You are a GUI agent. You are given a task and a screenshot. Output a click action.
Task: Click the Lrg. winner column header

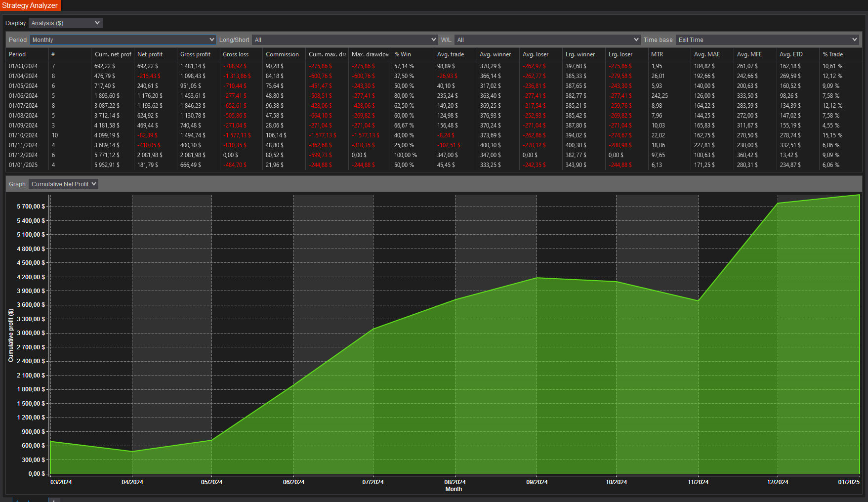click(x=584, y=54)
